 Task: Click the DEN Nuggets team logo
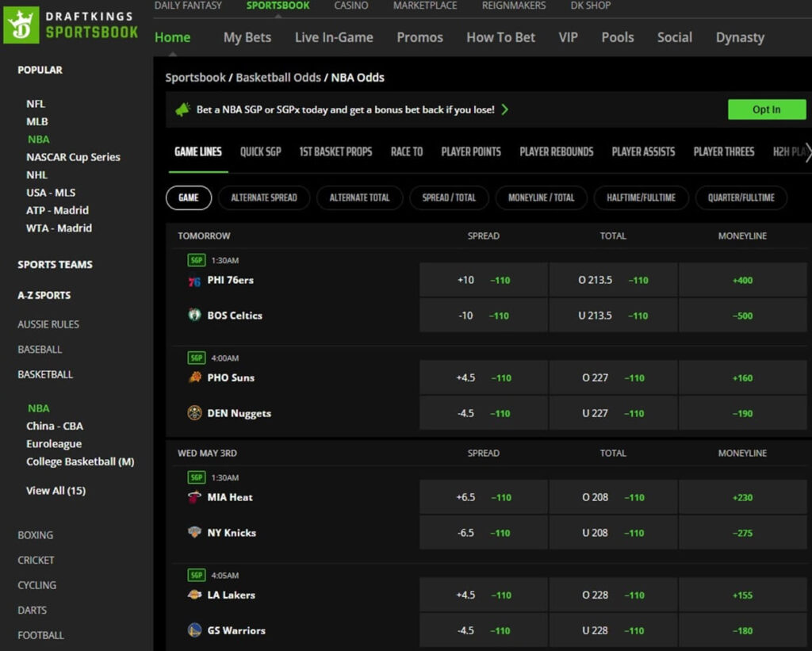[x=194, y=413]
